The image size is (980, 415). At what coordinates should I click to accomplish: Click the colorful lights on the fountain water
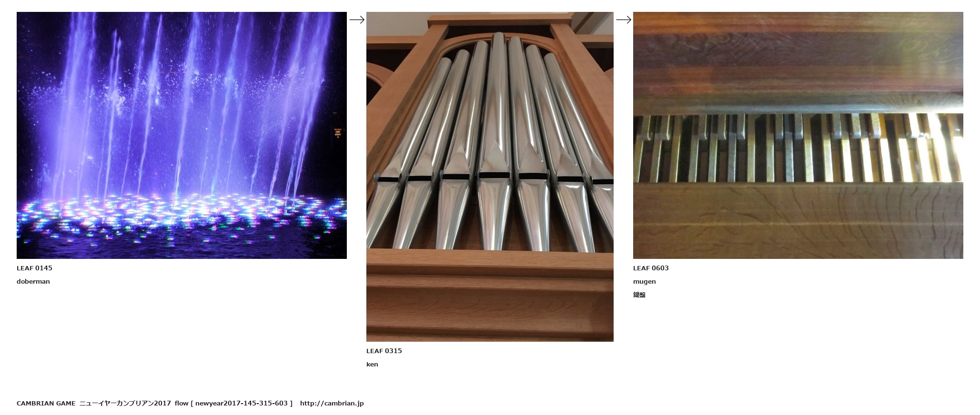tap(182, 217)
